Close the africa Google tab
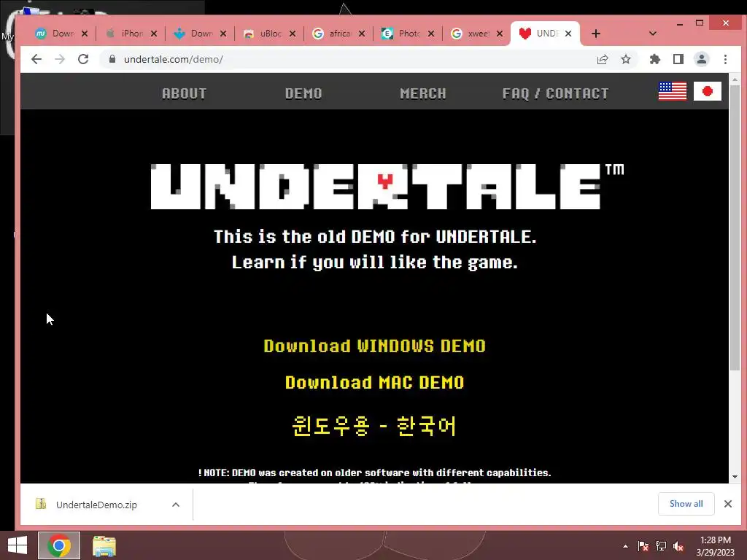The width and height of the screenshot is (747, 560). click(x=362, y=34)
